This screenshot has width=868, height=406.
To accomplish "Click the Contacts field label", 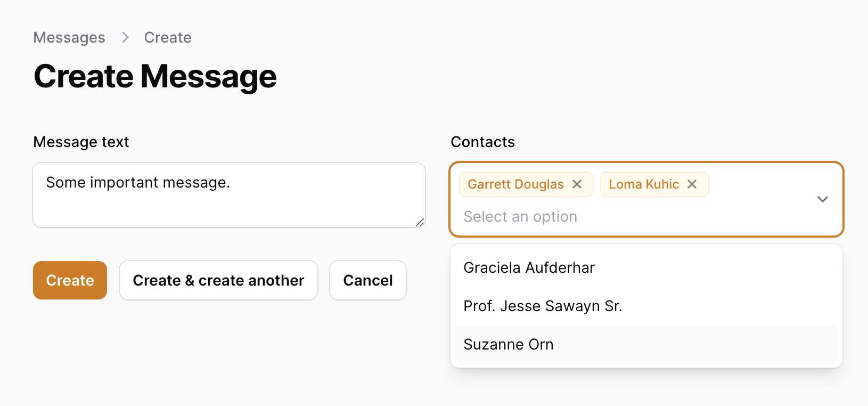I will coord(482,142).
